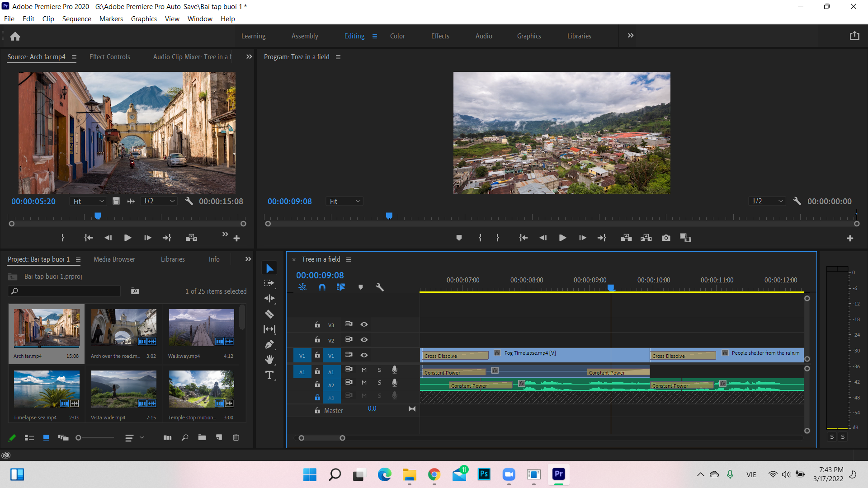
Task: Click Export Frame camera icon
Action: 666,238
